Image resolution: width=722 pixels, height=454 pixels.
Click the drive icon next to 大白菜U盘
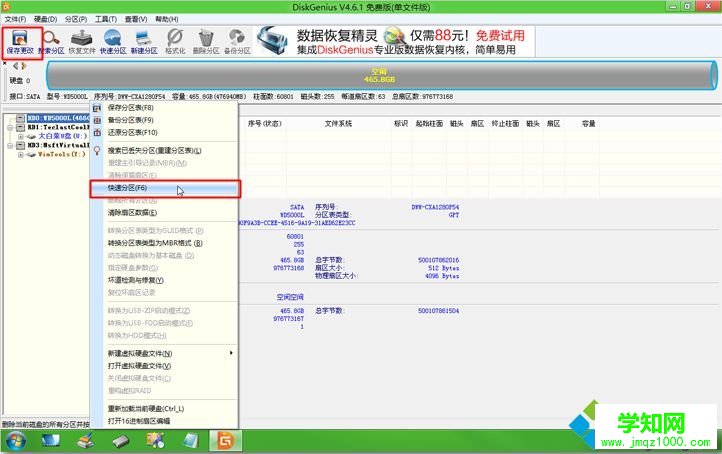pos(31,136)
